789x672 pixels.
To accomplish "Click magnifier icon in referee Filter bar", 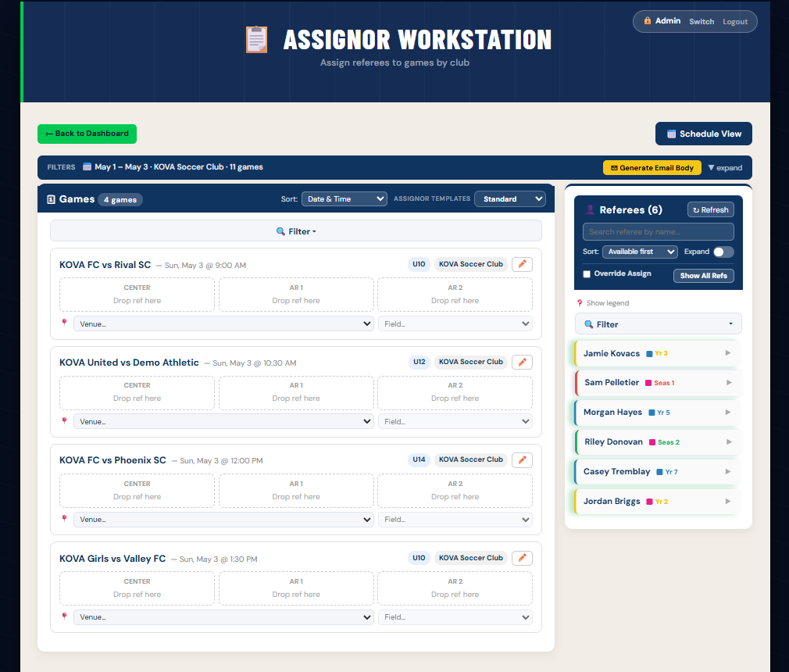I will [588, 324].
